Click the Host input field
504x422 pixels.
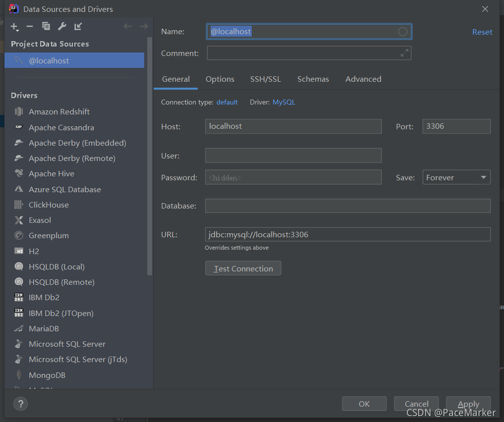[293, 126]
